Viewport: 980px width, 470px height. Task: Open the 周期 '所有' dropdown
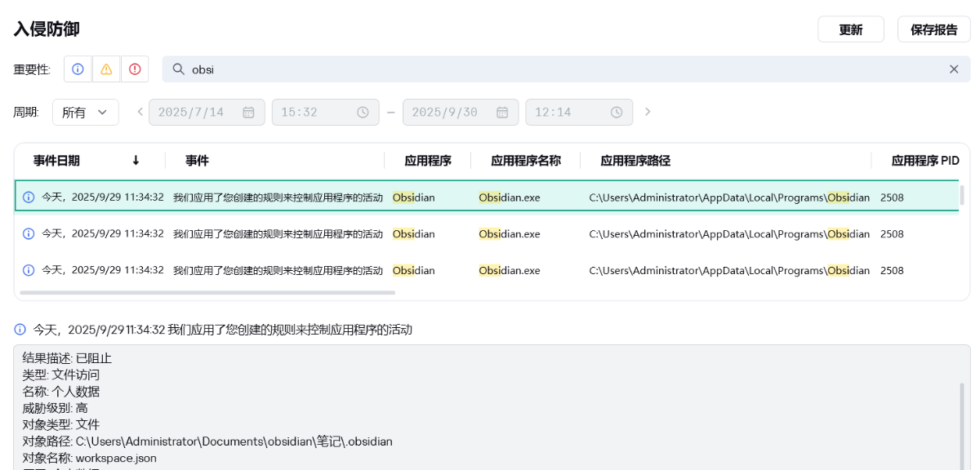(86, 112)
